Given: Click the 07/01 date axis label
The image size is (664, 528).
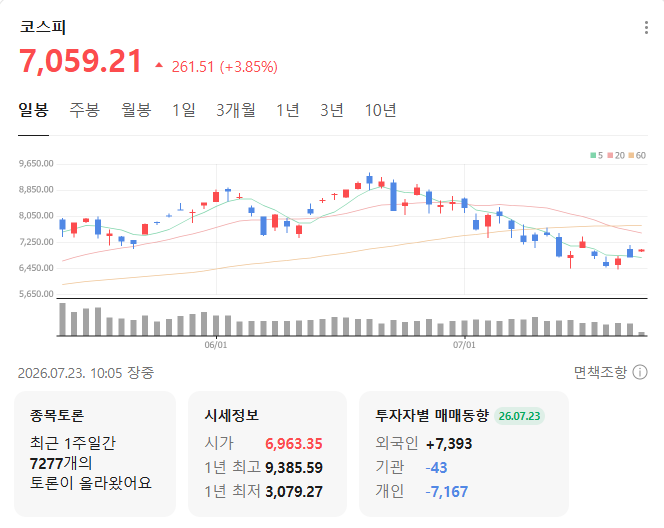Looking at the screenshot, I should 464,345.
